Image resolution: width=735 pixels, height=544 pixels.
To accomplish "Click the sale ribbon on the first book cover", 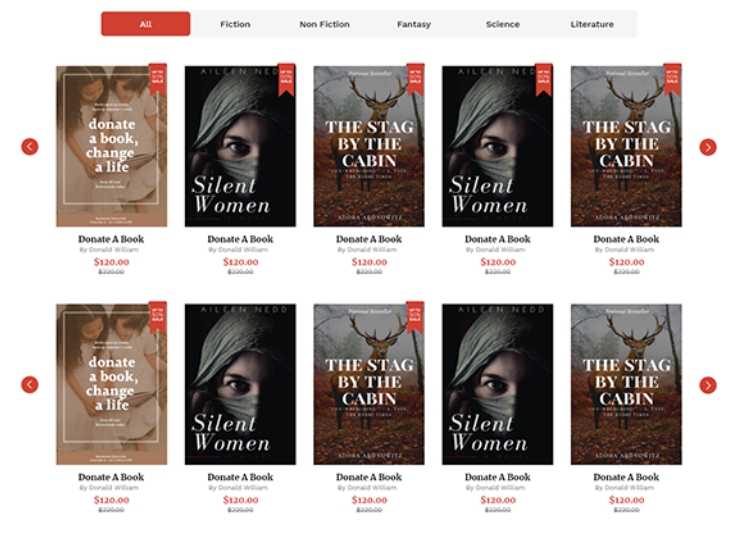I will (158, 80).
